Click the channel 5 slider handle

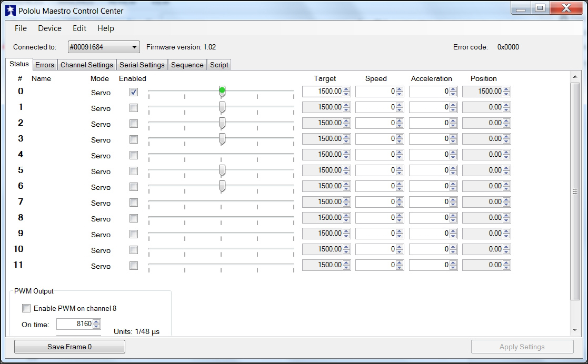coord(222,170)
